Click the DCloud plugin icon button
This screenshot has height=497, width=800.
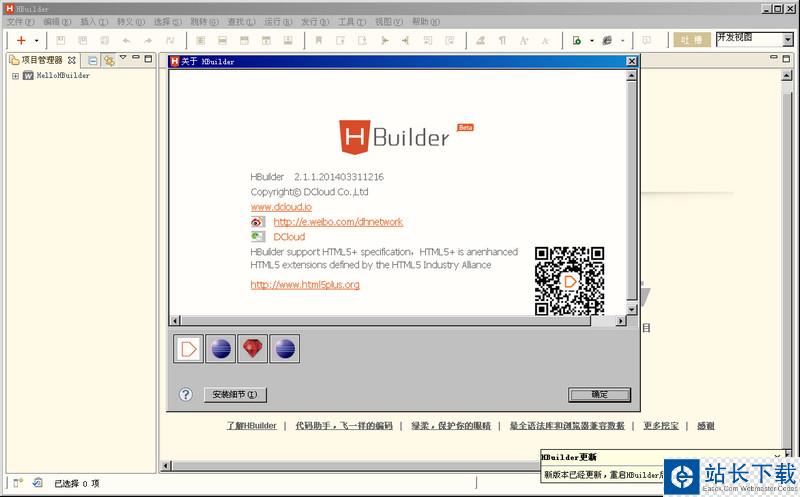(188, 349)
